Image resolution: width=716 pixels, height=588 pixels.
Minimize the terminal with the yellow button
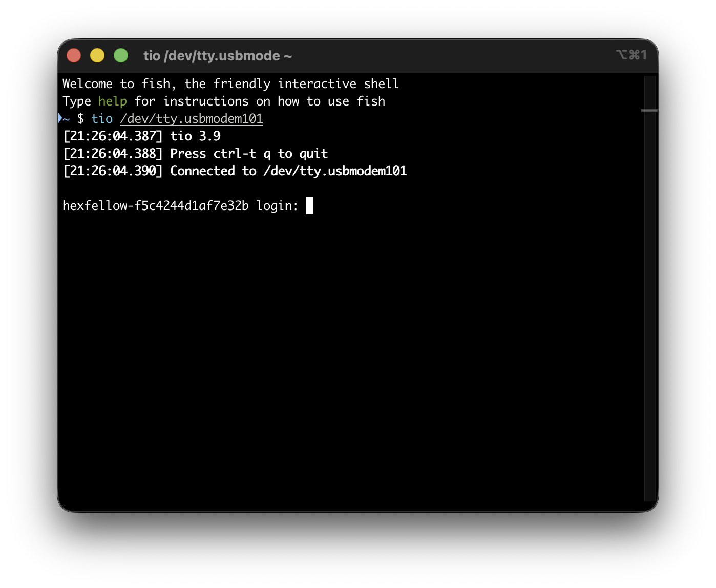[97, 55]
